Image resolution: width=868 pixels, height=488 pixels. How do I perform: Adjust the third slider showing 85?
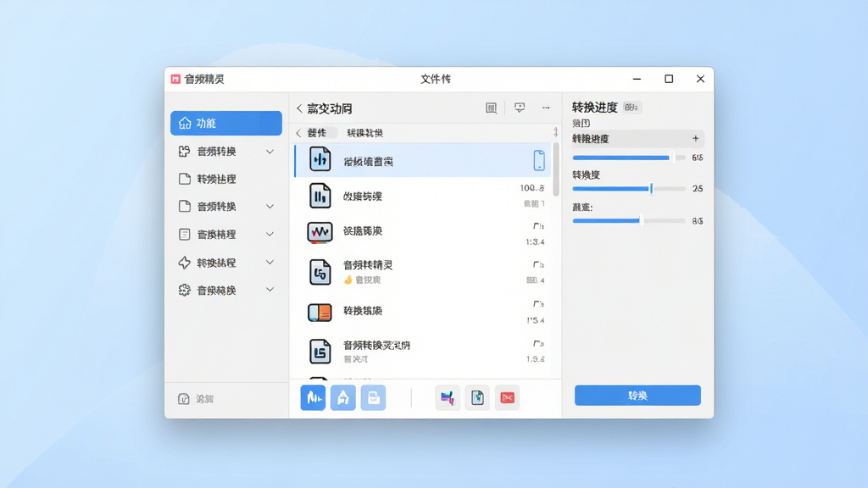click(x=628, y=221)
